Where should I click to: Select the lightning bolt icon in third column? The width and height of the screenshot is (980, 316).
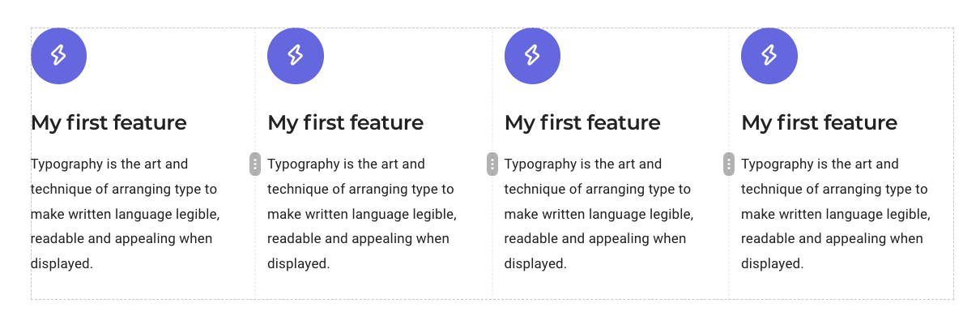pos(532,56)
